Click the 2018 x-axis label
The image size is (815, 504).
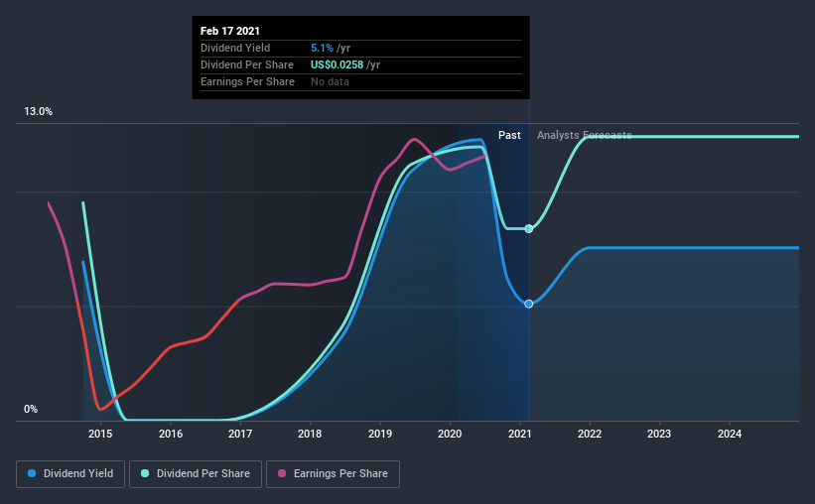(x=310, y=434)
